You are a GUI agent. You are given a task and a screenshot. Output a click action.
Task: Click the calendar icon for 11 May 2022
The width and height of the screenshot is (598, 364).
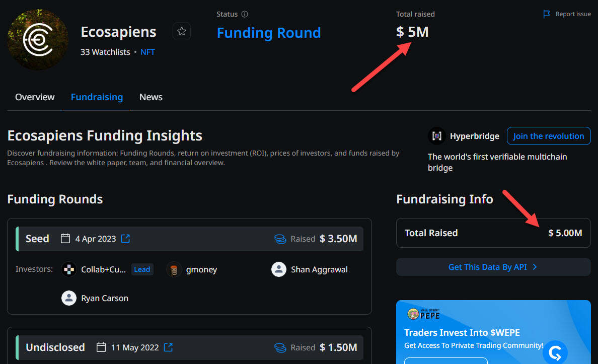(101, 347)
